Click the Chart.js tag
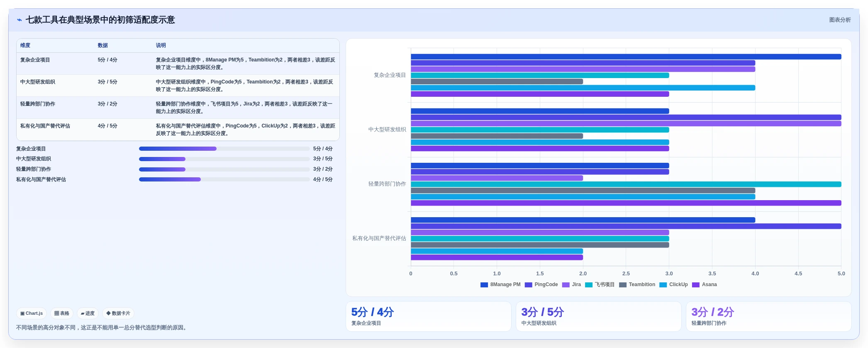 tap(32, 314)
